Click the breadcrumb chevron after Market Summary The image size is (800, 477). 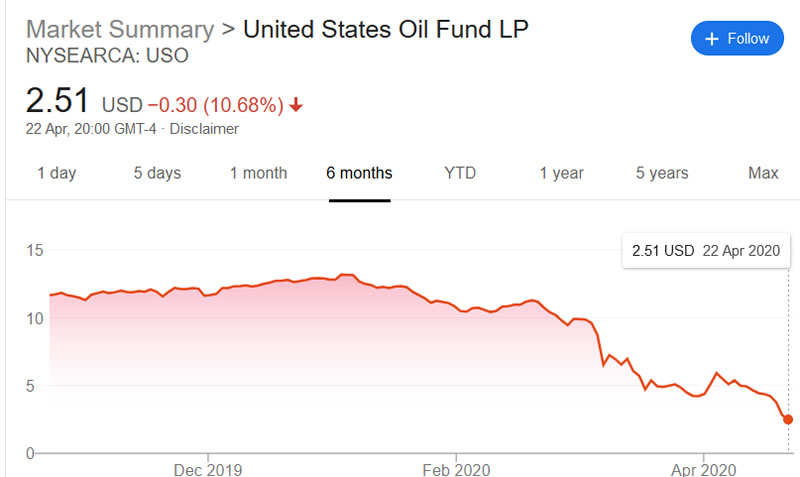(227, 28)
